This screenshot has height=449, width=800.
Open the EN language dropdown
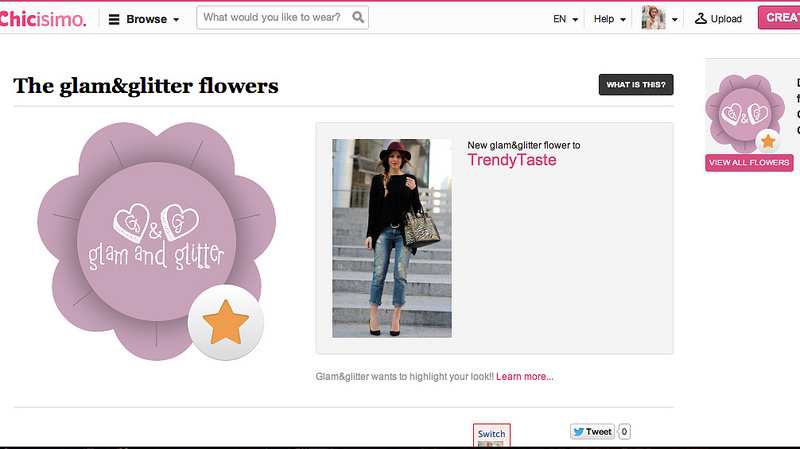click(565, 19)
